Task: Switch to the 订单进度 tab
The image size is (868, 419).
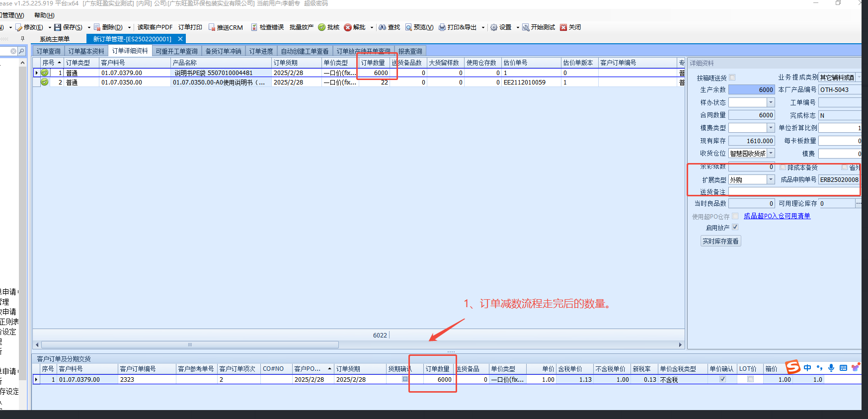Action: (261, 51)
